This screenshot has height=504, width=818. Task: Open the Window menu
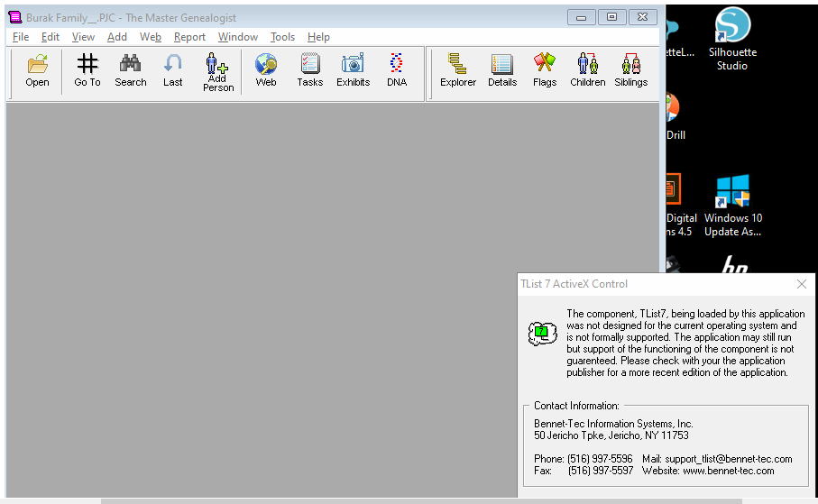point(238,37)
